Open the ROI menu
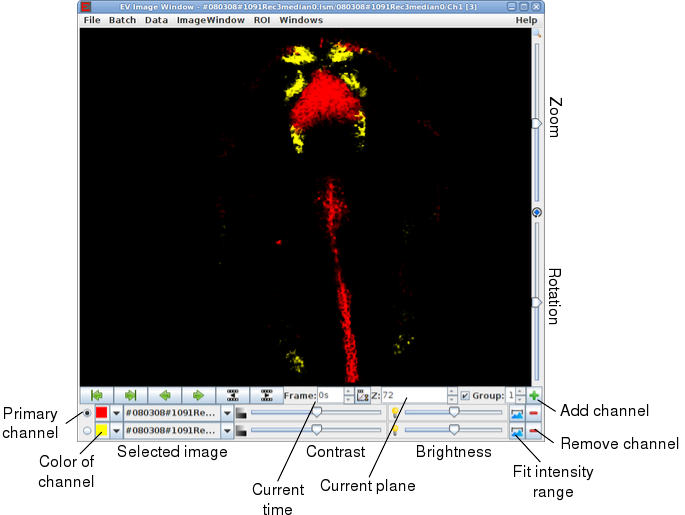685x515 pixels. 262,20
